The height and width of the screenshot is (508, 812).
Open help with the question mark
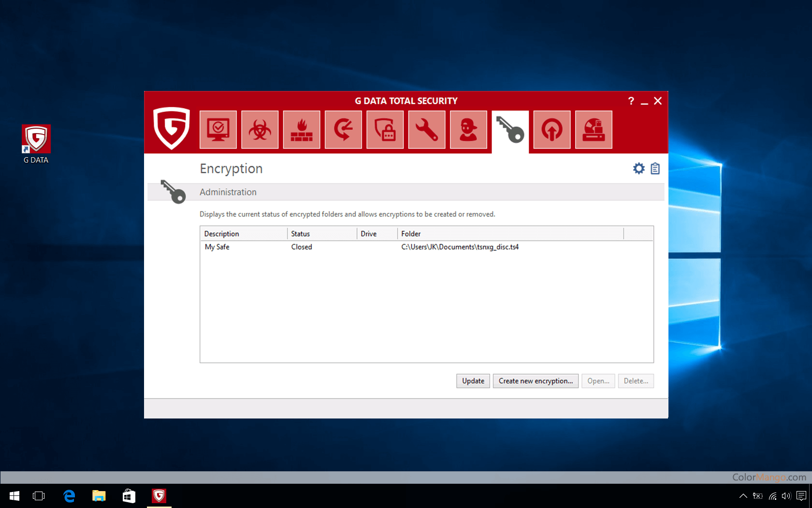pyautogui.click(x=631, y=101)
